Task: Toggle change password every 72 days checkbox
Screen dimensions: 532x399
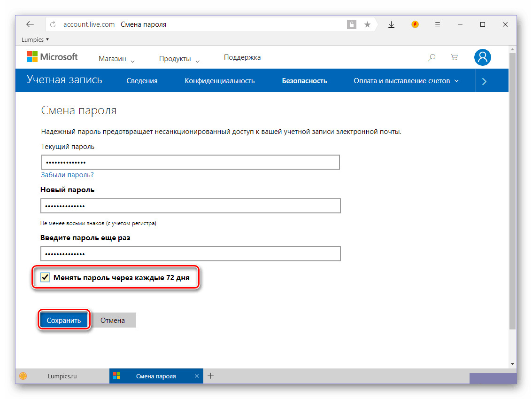Action: [x=45, y=277]
